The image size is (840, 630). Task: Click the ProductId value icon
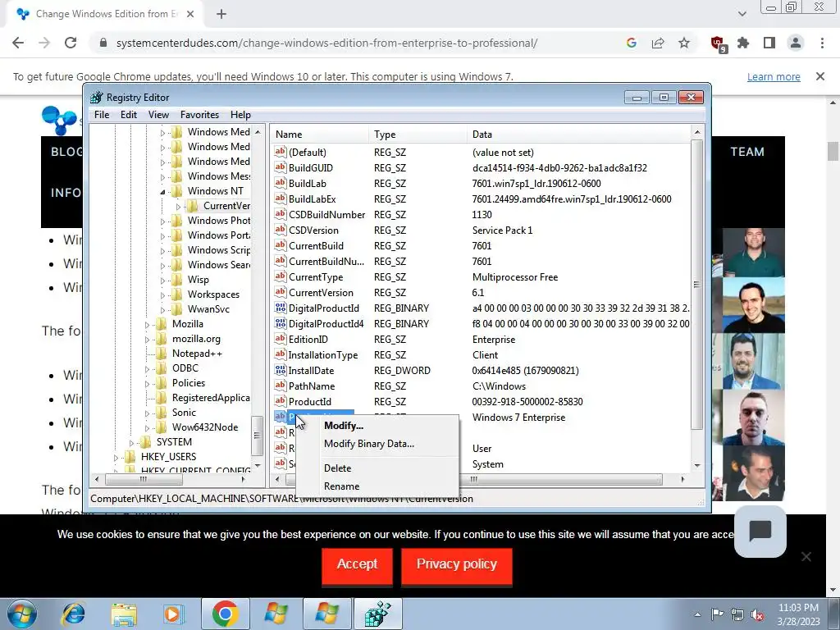pyautogui.click(x=281, y=400)
